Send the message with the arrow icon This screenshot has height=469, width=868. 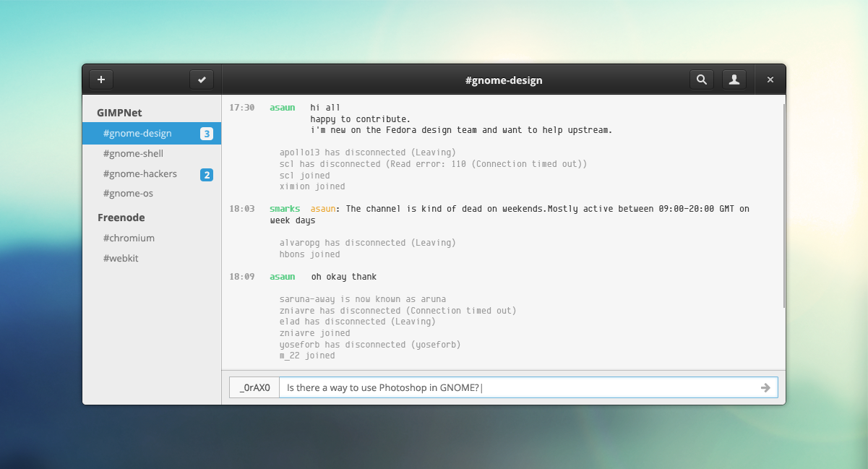click(x=765, y=388)
